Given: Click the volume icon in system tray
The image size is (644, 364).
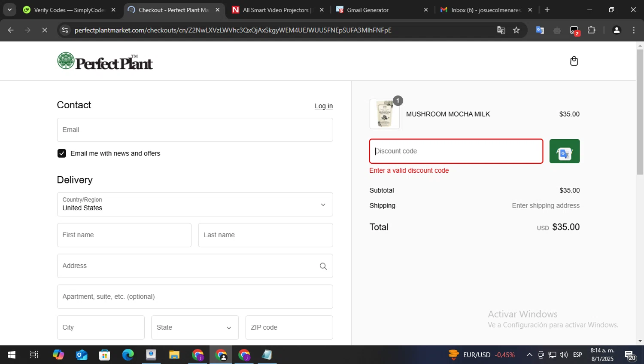Looking at the screenshot, I should click(564, 355).
